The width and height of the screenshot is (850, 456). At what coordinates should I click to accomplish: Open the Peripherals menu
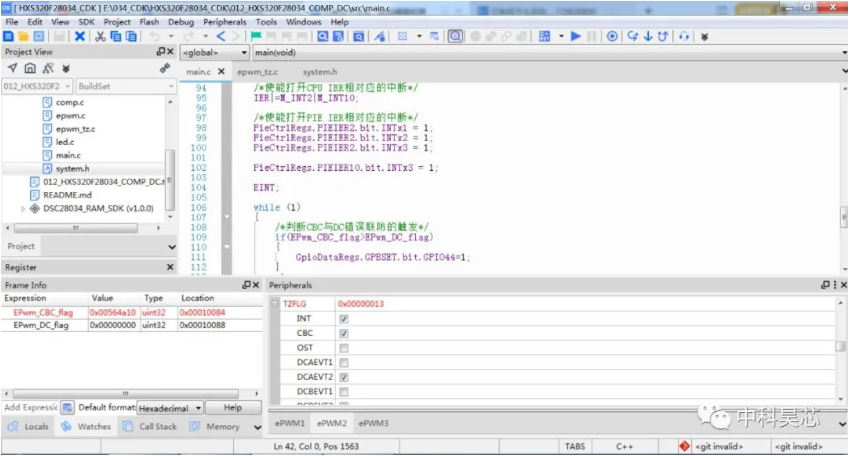(224, 22)
